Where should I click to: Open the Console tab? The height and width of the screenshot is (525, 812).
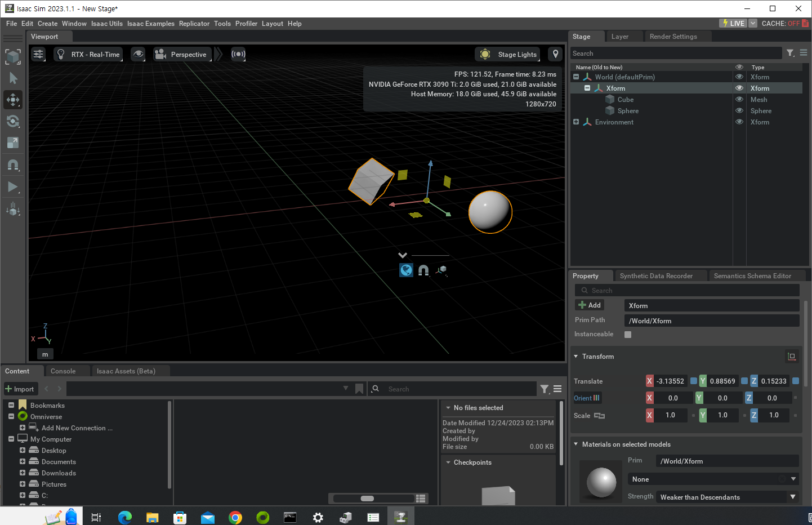click(63, 371)
